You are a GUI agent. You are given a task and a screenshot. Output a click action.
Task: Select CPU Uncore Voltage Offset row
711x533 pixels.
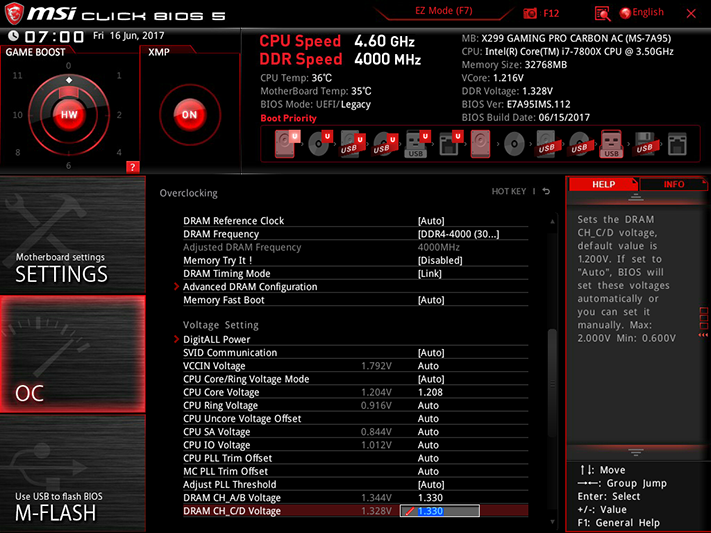point(356,418)
